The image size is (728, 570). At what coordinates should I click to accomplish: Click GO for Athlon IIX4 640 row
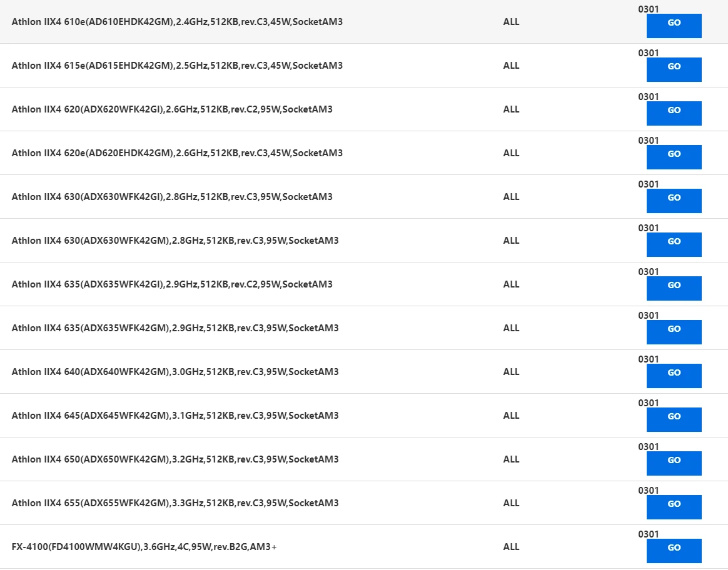point(674,376)
